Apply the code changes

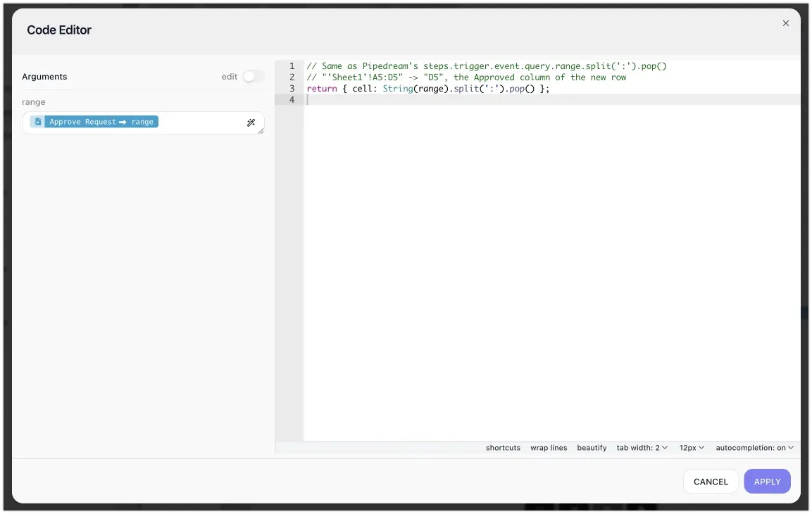(x=767, y=482)
